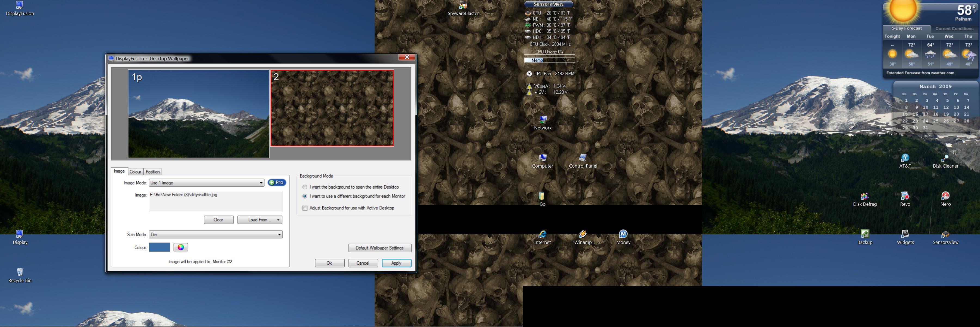Switch to the Position tab

[152, 172]
